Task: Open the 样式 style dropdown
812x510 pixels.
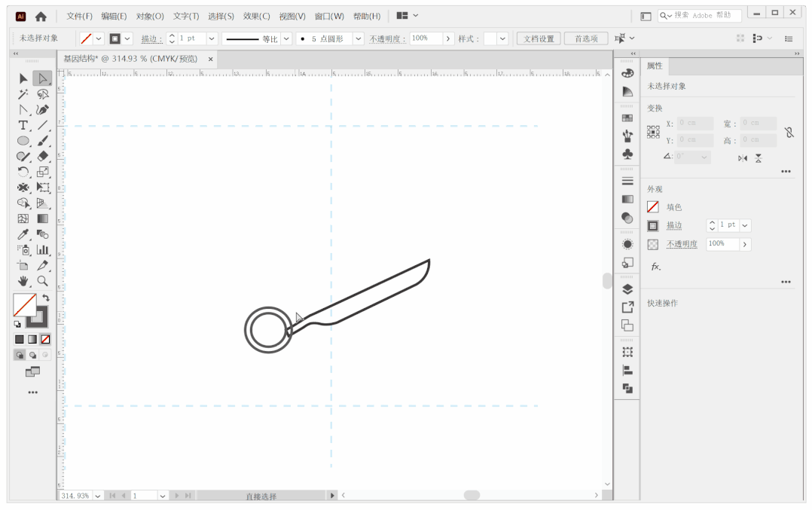Action: [502, 39]
